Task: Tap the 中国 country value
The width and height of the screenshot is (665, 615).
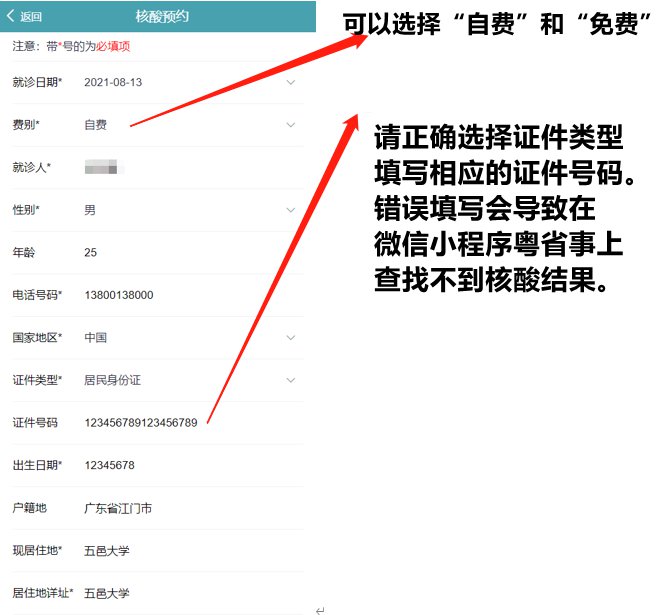Action: pyautogui.click(x=96, y=338)
